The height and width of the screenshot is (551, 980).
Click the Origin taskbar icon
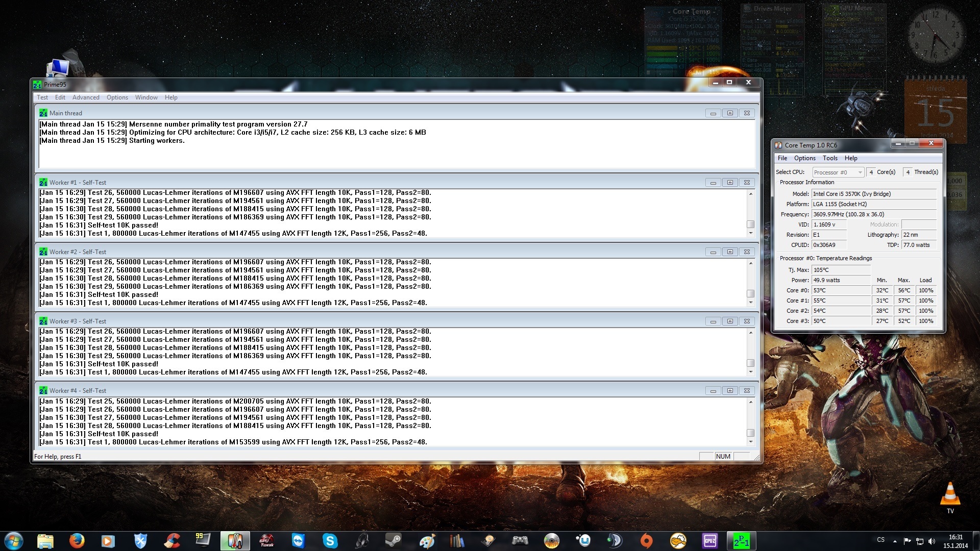tap(646, 540)
